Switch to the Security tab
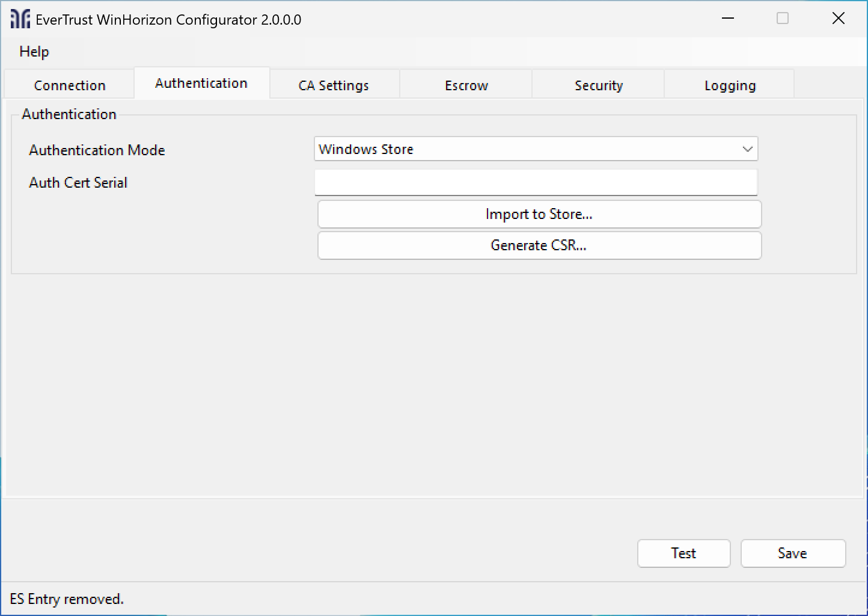 pyautogui.click(x=599, y=85)
